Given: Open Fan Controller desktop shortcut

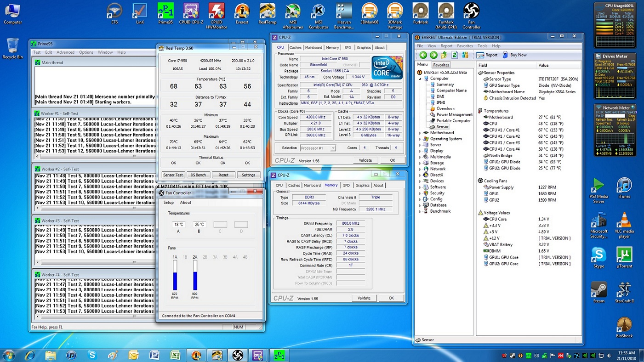Looking at the screenshot, I should (471, 16).
